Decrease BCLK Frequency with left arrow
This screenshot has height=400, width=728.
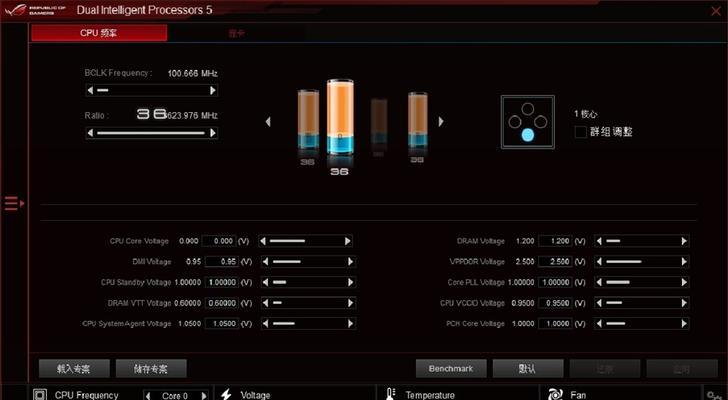click(91, 90)
